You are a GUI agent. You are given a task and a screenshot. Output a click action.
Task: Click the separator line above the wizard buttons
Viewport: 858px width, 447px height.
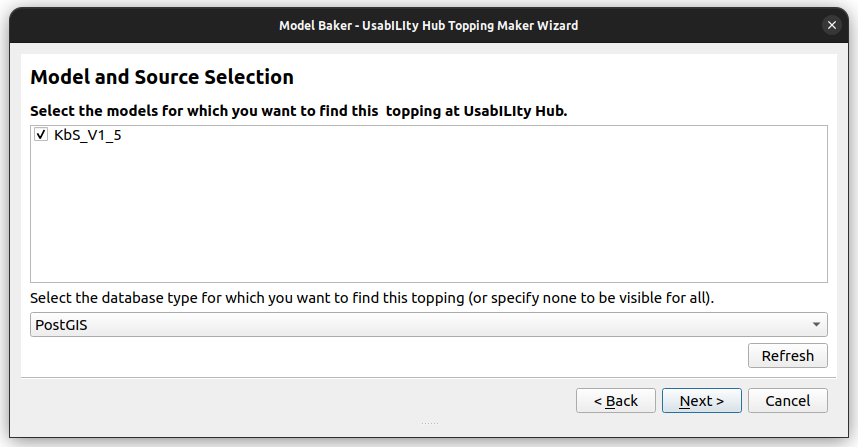(x=428, y=377)
